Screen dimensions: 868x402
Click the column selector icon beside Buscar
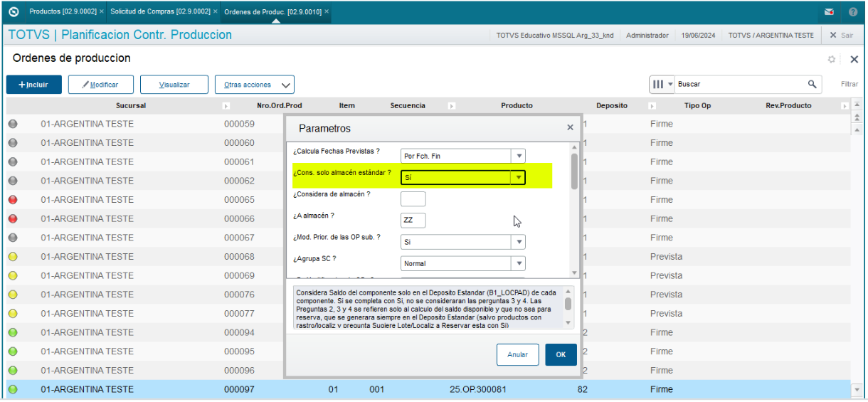(659, 84)
